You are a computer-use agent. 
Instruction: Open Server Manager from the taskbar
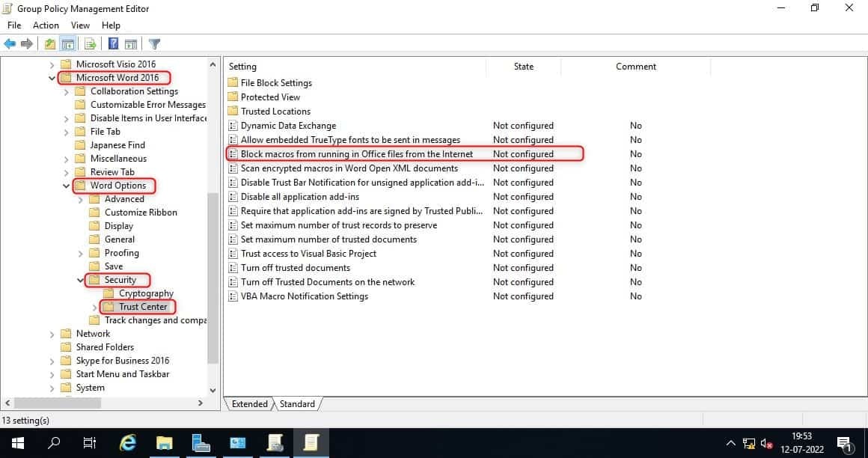click(201, 443)
